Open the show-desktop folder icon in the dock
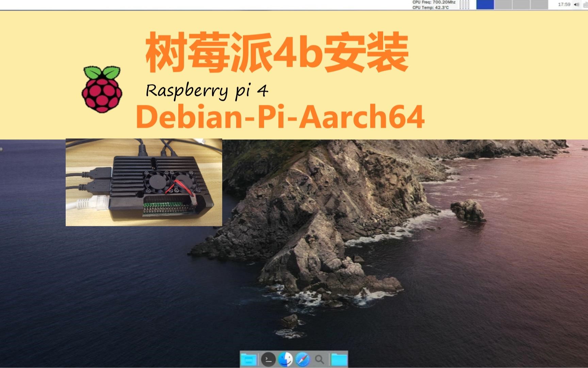Screen dimensions: 588x368 (x=248, y=359)
